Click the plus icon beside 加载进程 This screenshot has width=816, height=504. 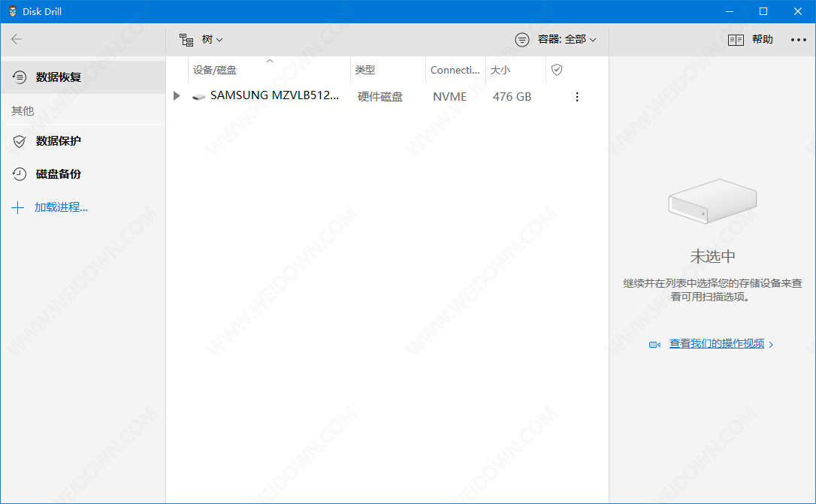click(18, 207)
